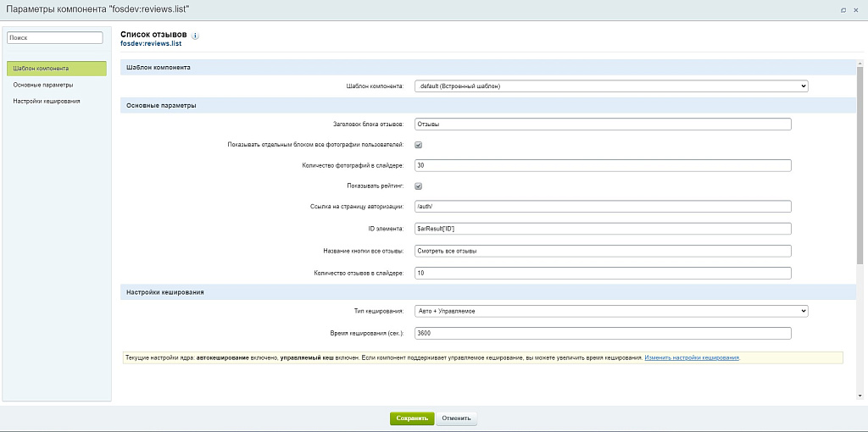This screenshot has width=868, height=432.
Task: Focus the "Количество фотографий в слайдере" field
Action: [x=603, y=165]
